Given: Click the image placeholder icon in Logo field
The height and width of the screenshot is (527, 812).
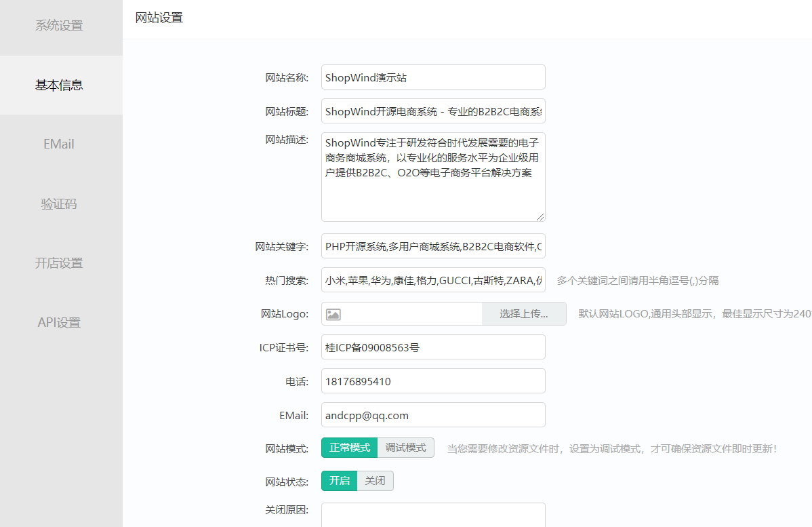Looking at the screenshot, I should pyautogui.click(x=333, y=314).
